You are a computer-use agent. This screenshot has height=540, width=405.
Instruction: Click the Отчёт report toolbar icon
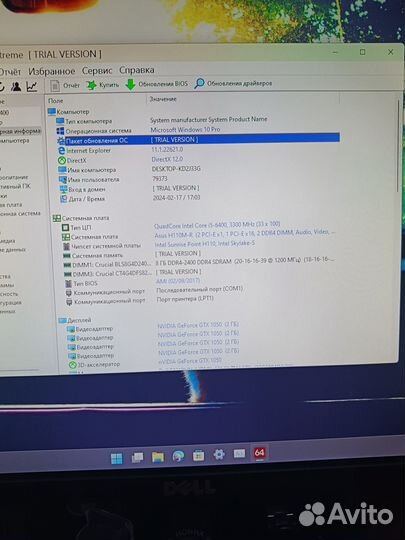[x=55, y=85]
